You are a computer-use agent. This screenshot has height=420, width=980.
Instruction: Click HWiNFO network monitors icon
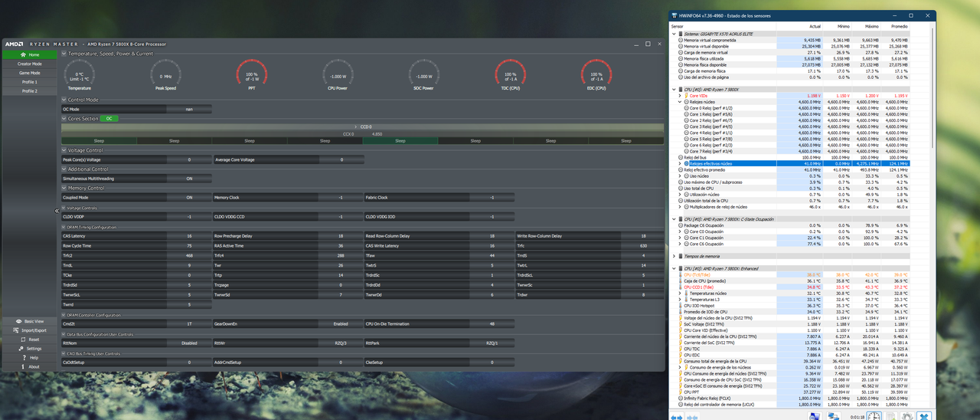(833, 416)
